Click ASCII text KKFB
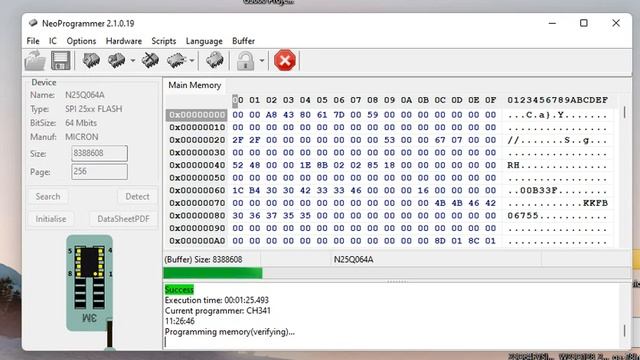Viewport: 640px width, 360px height. tap(595, 203)
